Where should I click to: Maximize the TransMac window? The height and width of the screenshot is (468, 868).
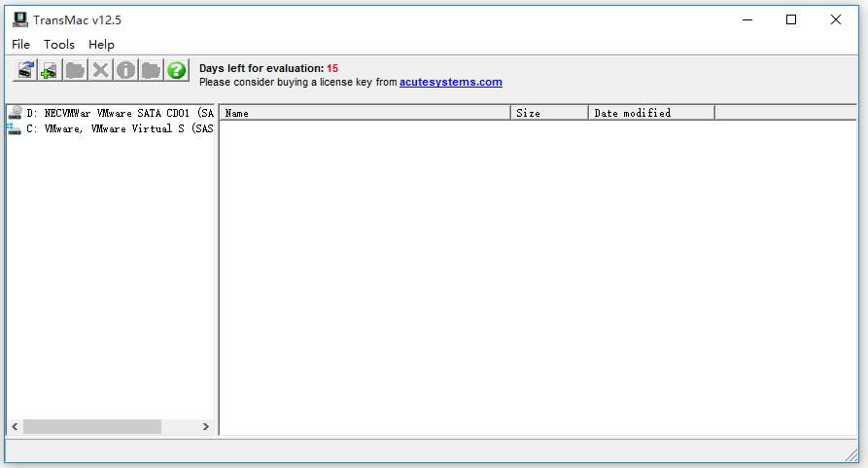(x=791, y=19)
